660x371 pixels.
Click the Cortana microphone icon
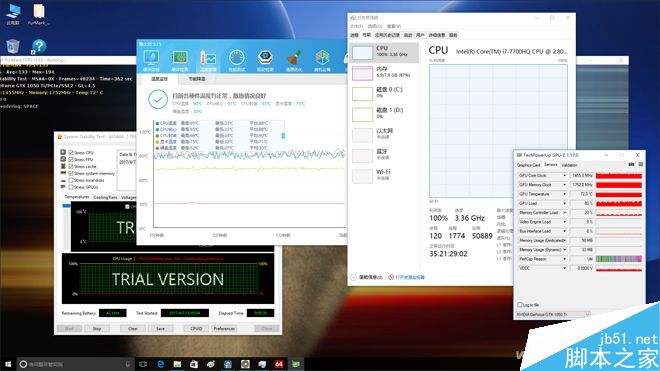tap(128, 364)
